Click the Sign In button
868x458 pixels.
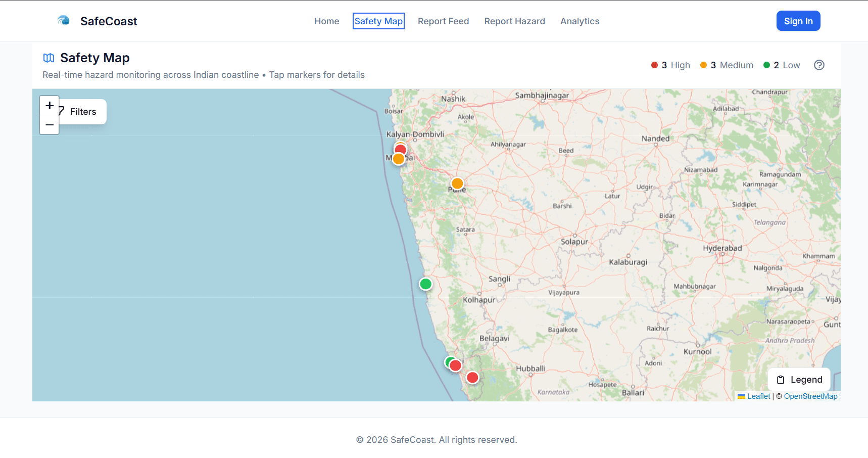tap(798, 21)
